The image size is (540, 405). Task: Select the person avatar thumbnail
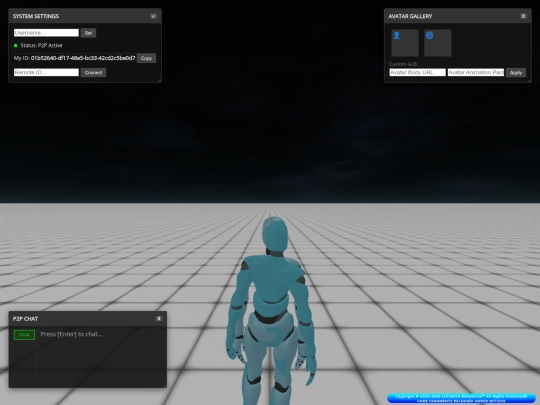(x=405, y=43)
